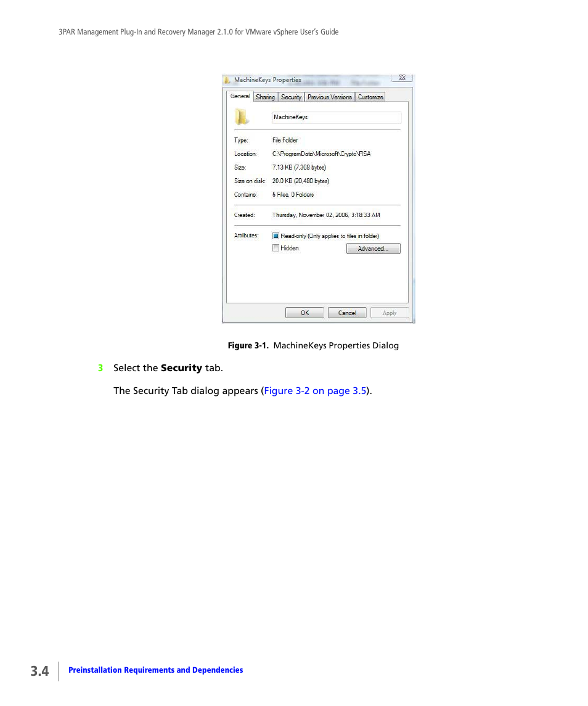Close the MachineKeys Properties dialog

402,78
